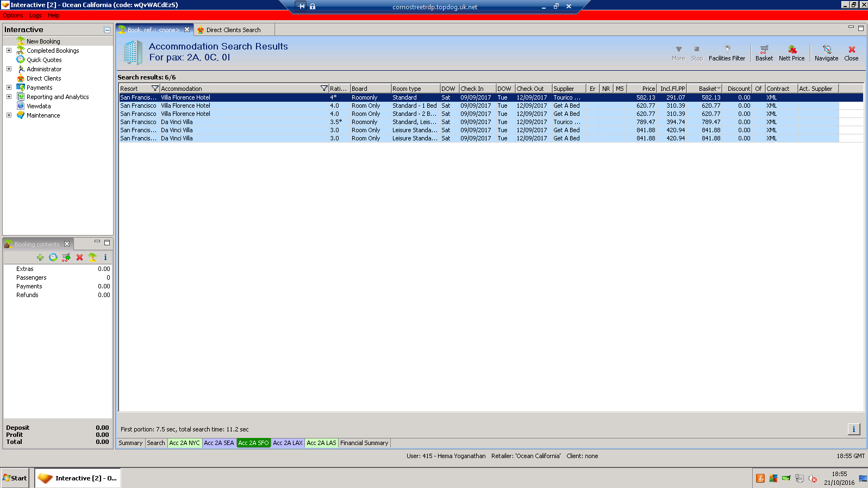The height and width of the screenshot is (488, 868).
Task: Open Quick Quotes in the tree
Action: point(44,60)
